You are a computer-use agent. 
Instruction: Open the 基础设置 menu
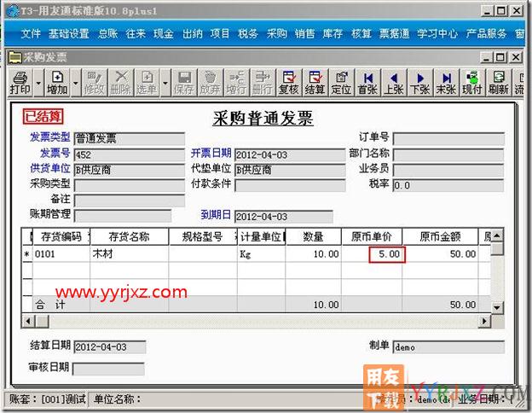69,33
